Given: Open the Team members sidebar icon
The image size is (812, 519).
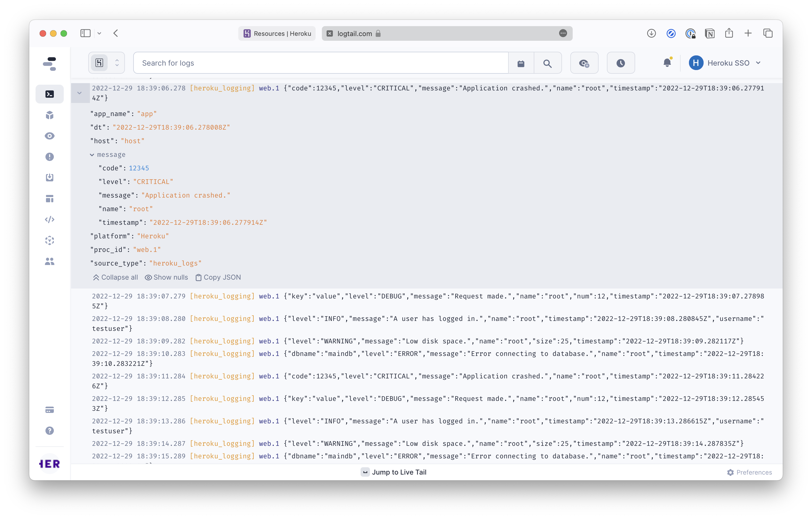Looking at the screenshot, I should (50, 261).
